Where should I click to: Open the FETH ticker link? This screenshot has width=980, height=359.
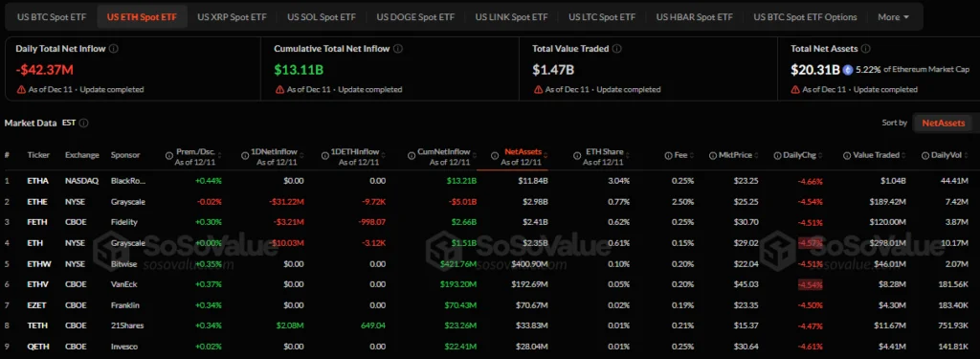[x=36, y=222]
